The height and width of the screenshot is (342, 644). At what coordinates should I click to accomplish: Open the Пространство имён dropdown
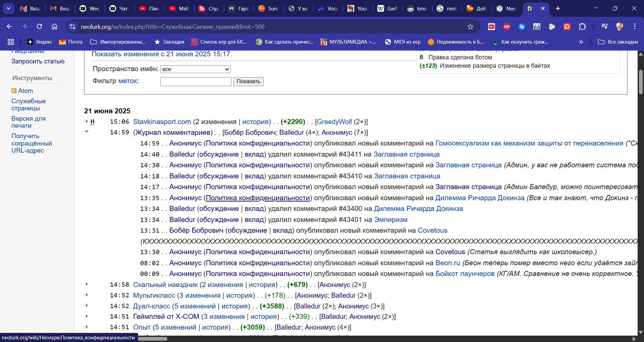pyautogui.click(x=196, y=69)
